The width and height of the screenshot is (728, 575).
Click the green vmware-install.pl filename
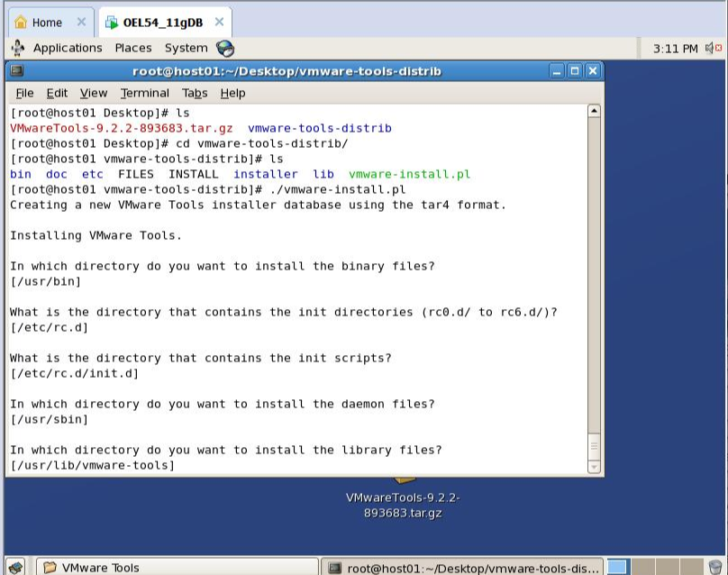(x=409, y=174)
